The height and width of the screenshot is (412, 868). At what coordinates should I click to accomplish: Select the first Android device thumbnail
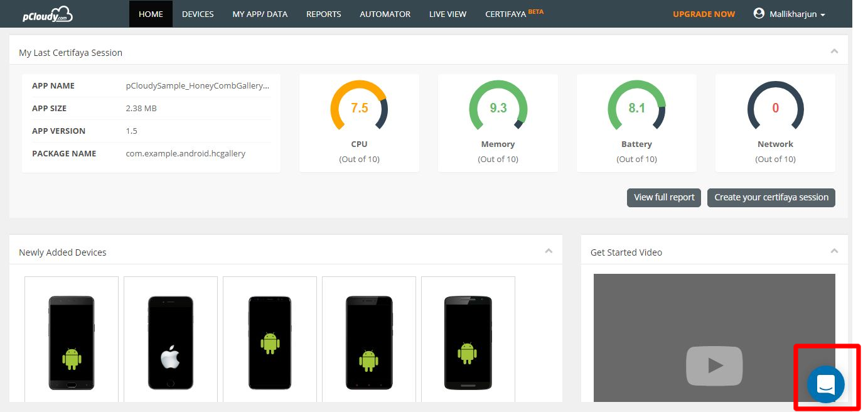tap(72, 343)
